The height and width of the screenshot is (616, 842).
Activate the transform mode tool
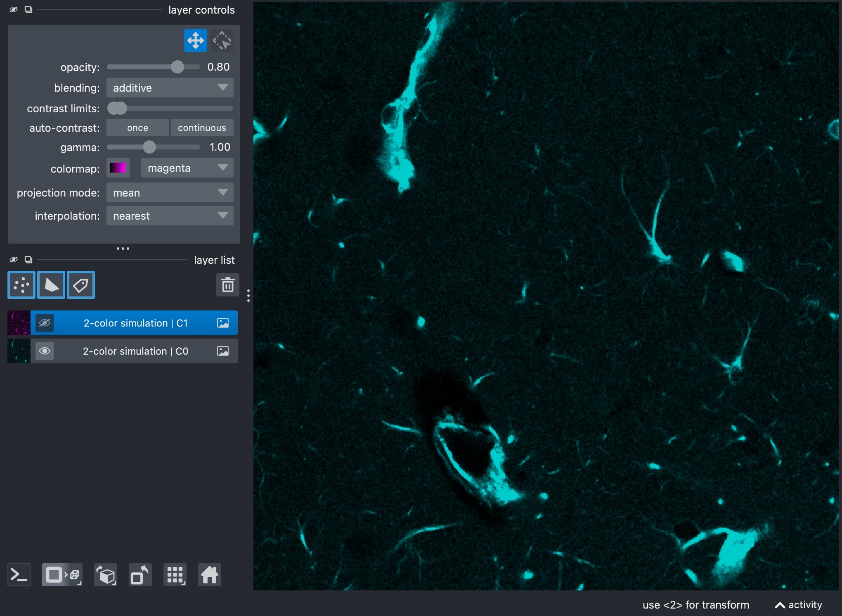pyautogui.click(x=222, y=40)
